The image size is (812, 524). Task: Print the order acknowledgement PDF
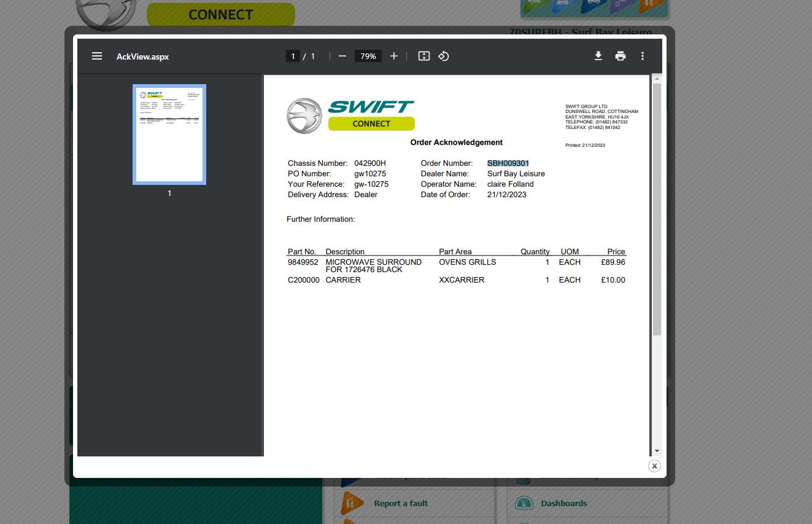coord(621,56)
